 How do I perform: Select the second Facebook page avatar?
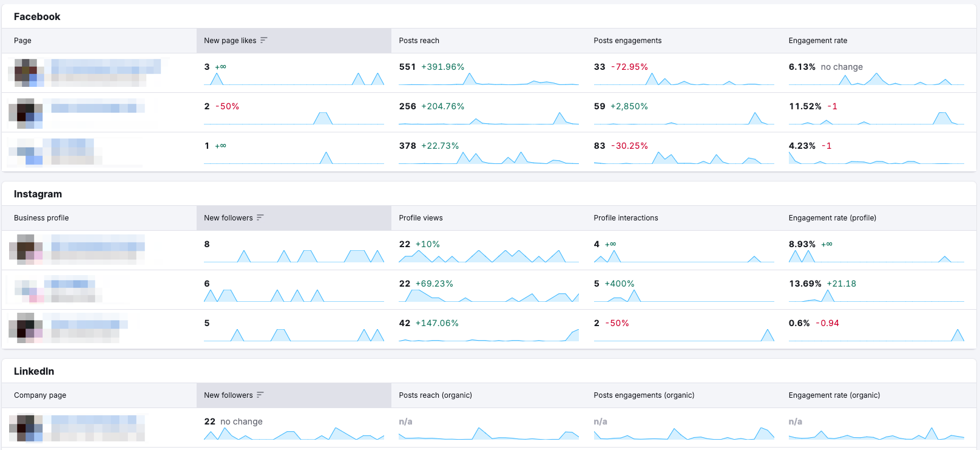click(x=25, y=113)
